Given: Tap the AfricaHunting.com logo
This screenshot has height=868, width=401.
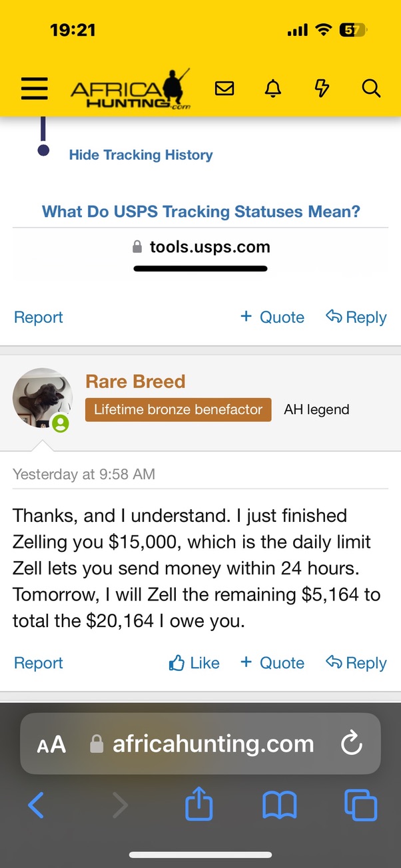Looking at the screenshot, I should (x=131, y=89).
